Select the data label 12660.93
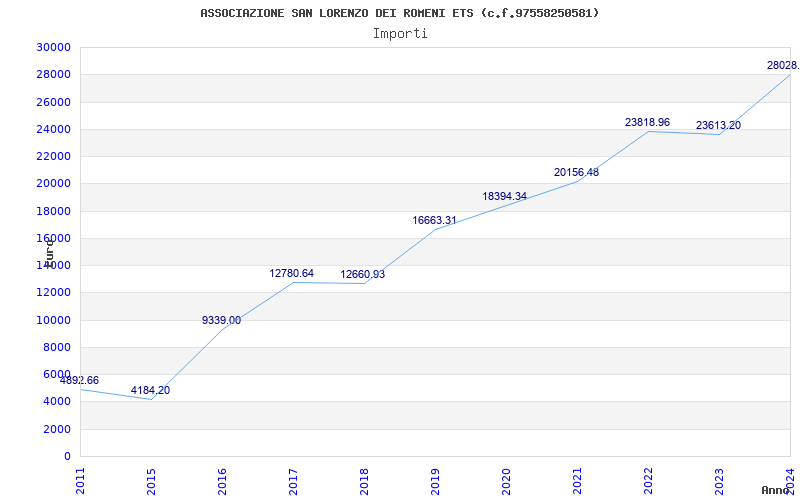 pos(363,274)
